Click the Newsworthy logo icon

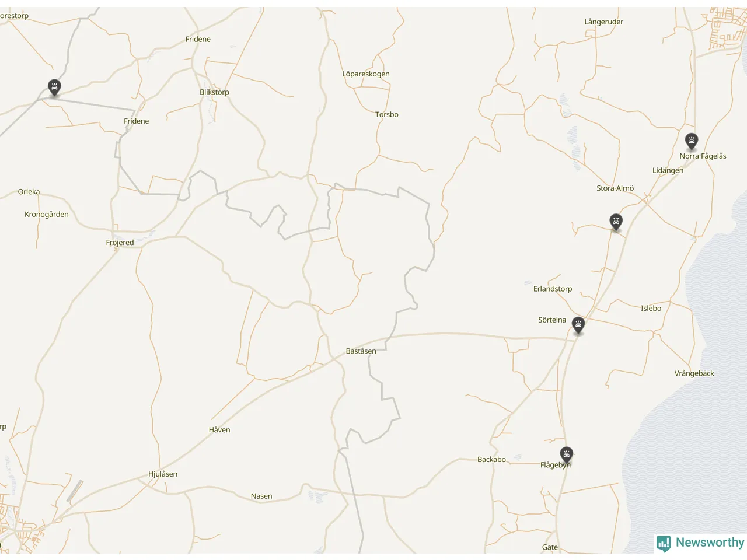pos(664,544)
